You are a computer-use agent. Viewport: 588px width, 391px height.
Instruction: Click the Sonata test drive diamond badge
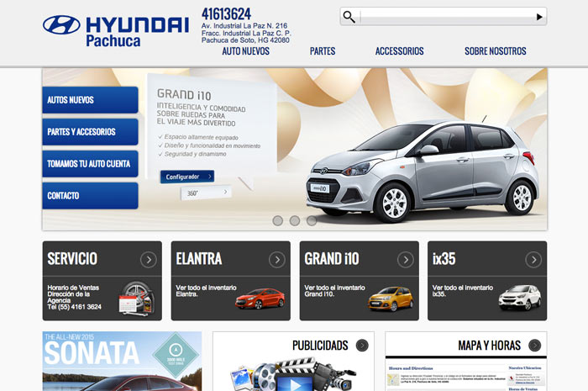point(176,355)
